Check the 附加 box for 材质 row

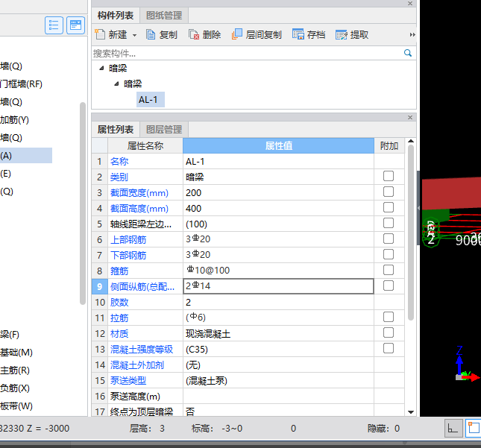click(x=389, y=332)
